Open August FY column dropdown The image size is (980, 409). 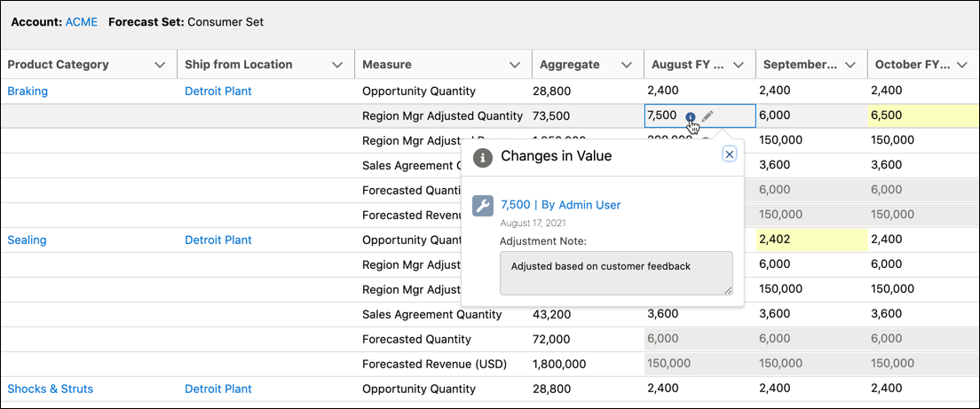[739, 65]
